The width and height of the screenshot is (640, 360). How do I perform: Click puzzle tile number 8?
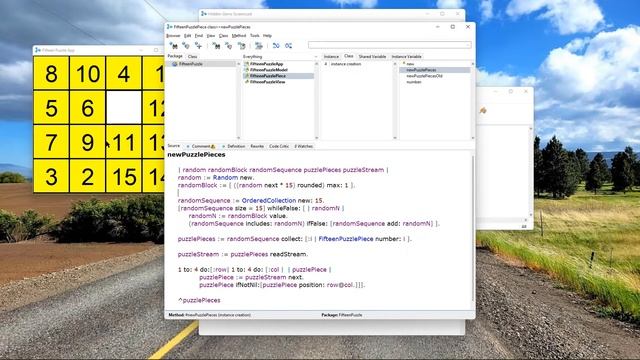tap(51, 73)
